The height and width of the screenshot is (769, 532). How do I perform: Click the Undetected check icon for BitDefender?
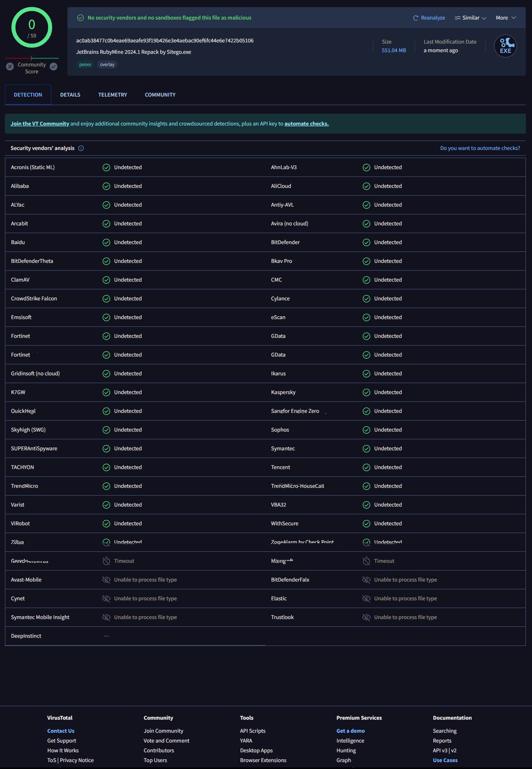366,242
